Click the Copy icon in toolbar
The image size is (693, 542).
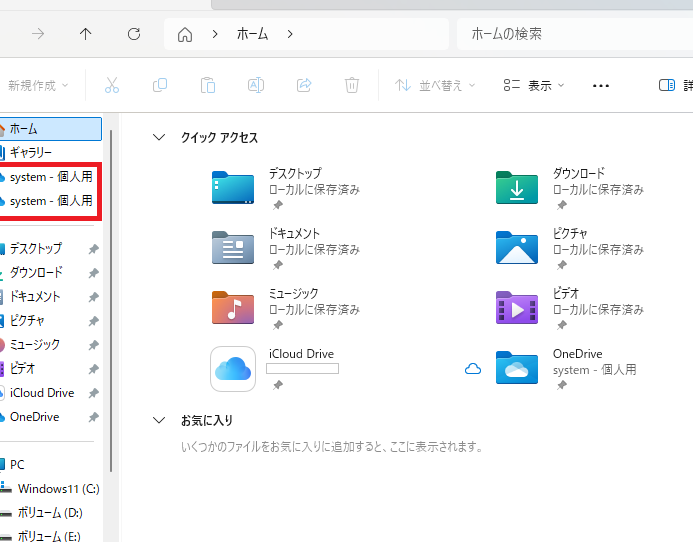tap(160, 85)
